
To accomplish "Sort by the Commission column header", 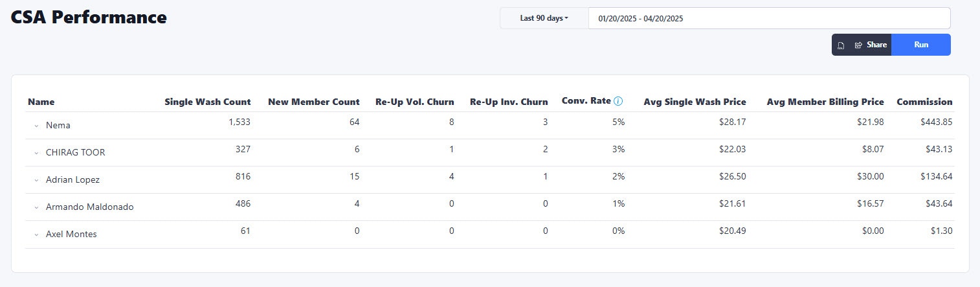I will click(x=924, y=102).
